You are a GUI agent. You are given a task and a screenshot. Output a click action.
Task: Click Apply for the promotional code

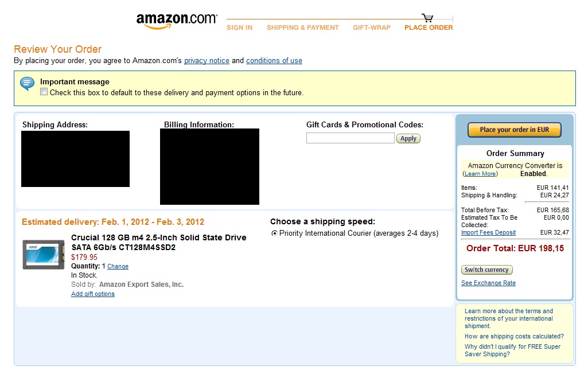point(408,138)
